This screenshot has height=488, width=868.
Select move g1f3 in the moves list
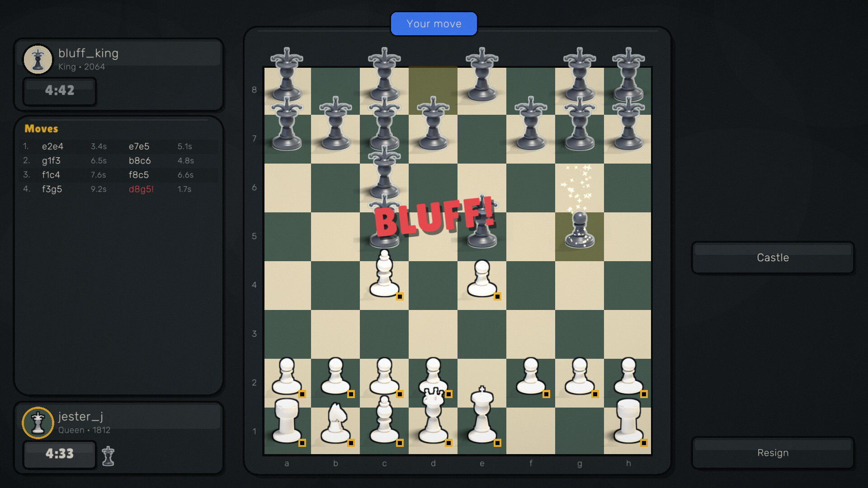(x=51, y=160)
